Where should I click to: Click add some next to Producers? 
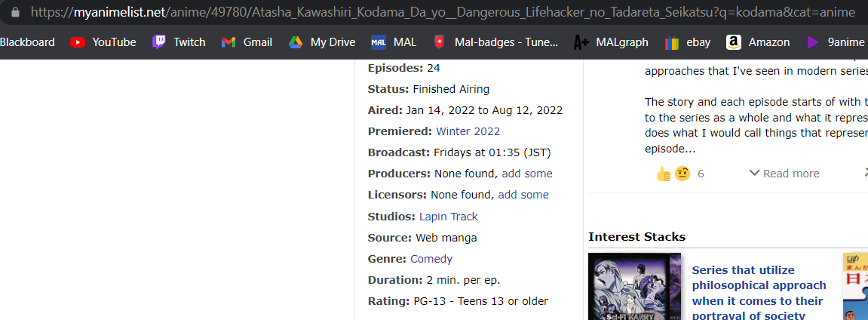(527, 174)
